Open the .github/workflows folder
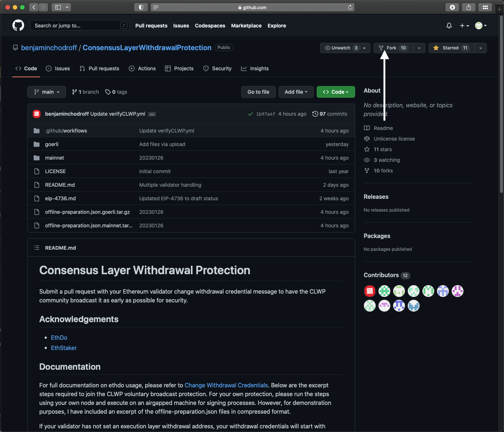 coord(66,131)
